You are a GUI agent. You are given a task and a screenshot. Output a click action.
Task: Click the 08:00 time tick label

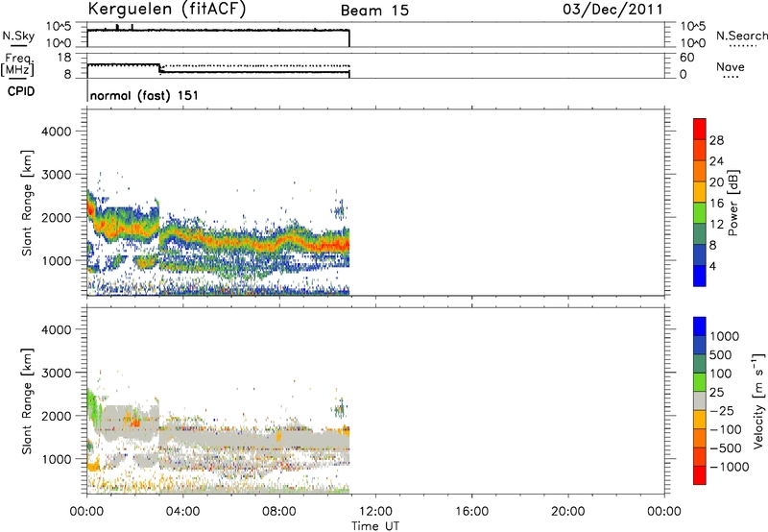[279, 512]
